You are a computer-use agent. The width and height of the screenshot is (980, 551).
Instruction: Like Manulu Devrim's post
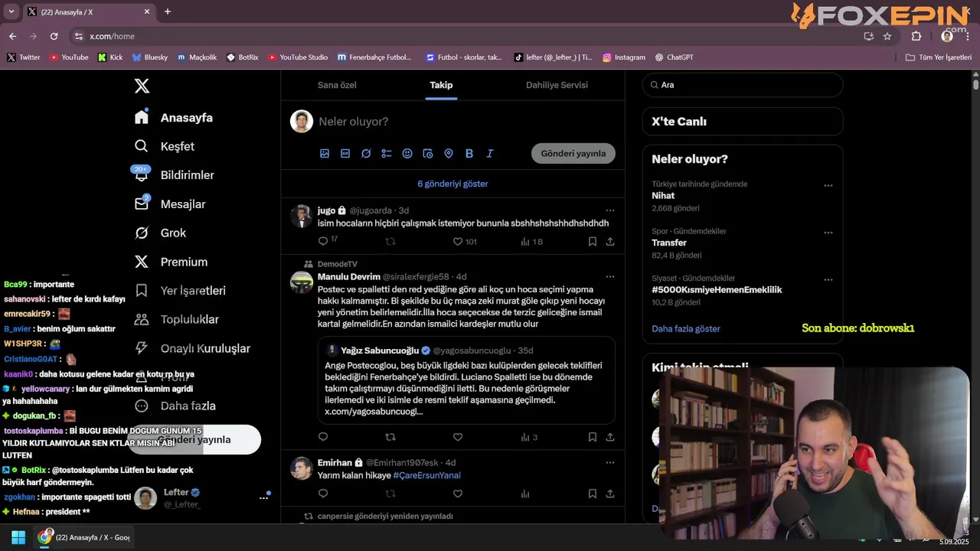click(x=458, y=437)
